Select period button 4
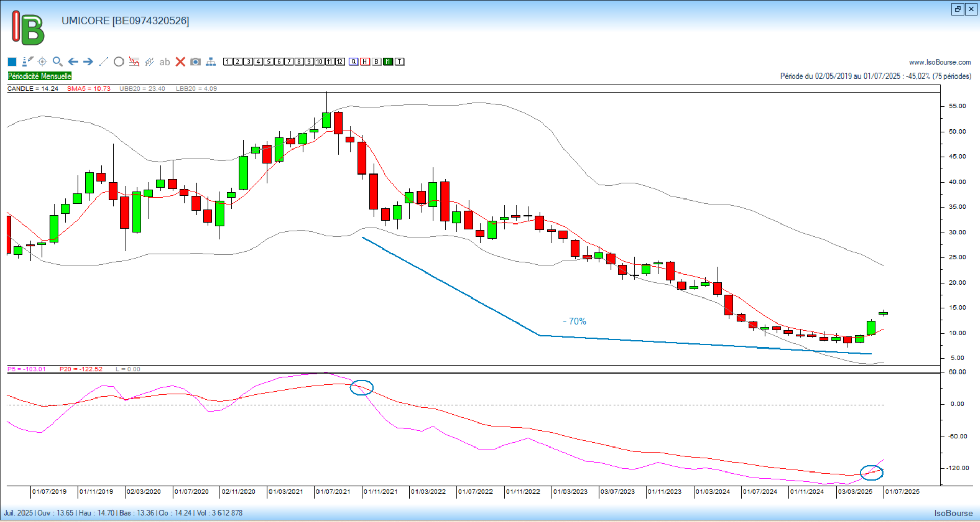980x522 pixels. coord(258,62)
